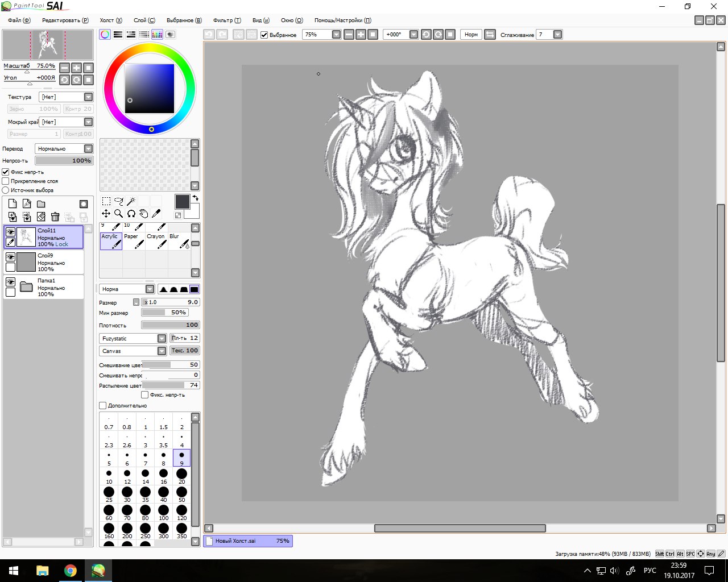Viewport: 728px width, 582px height.
Task: Hide folder Папка1 with eye icon
Action: [x=10, y=282]
